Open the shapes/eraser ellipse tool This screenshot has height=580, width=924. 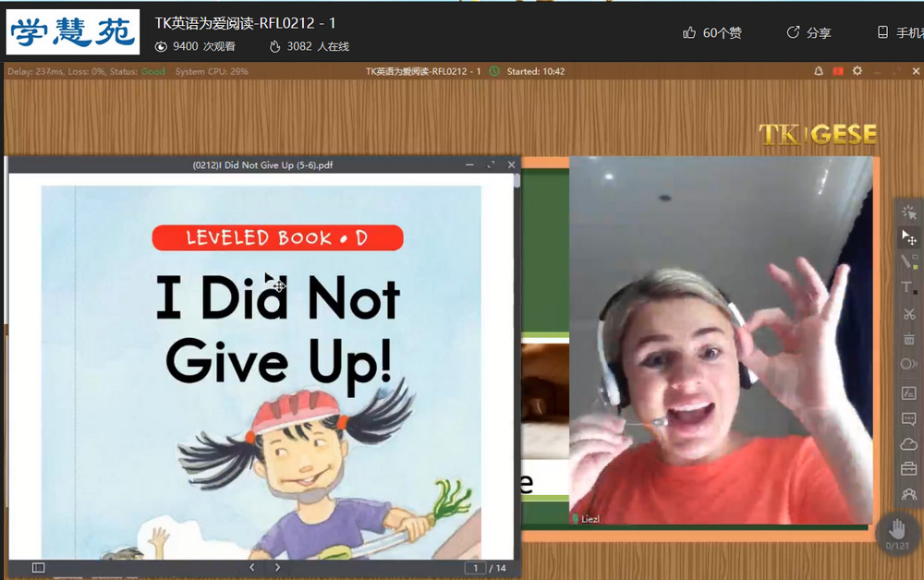(x=908, y=365)
